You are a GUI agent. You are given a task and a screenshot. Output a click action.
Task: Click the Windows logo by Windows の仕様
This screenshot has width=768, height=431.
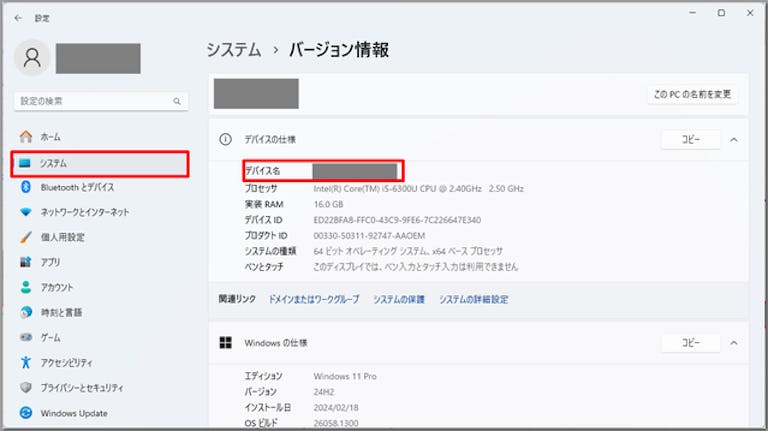[225, 343]
